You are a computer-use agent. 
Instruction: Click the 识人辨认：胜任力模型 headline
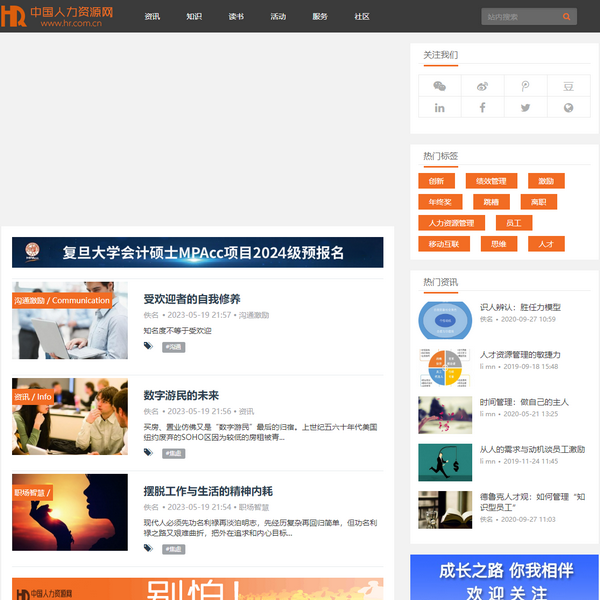pyautogui.click(x=520, y=307)
